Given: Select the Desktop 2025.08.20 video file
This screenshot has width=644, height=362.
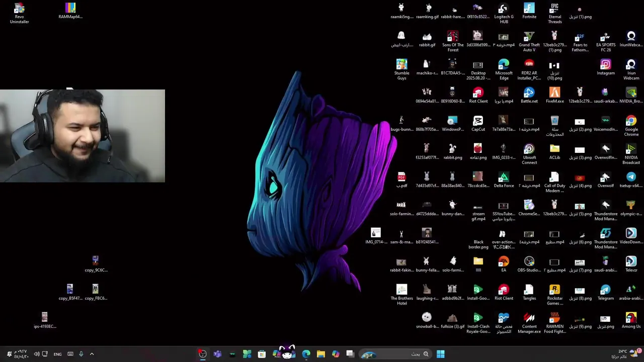Looking at the screenshot, I should [478, 70].
